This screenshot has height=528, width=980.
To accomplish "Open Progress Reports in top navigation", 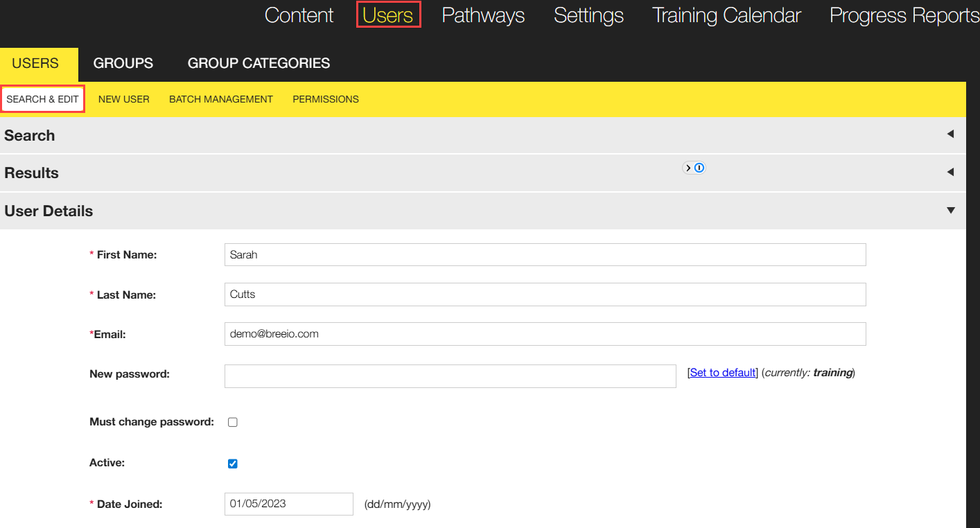I will tap(904, 15).
